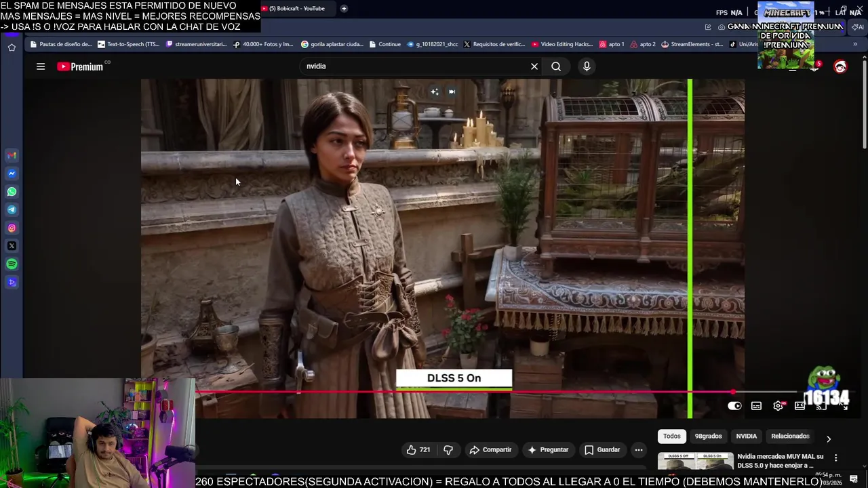This screenshot has height=488, width=868.
Task: Open Telegram in the browser sidebar
Action: (12, 210)
